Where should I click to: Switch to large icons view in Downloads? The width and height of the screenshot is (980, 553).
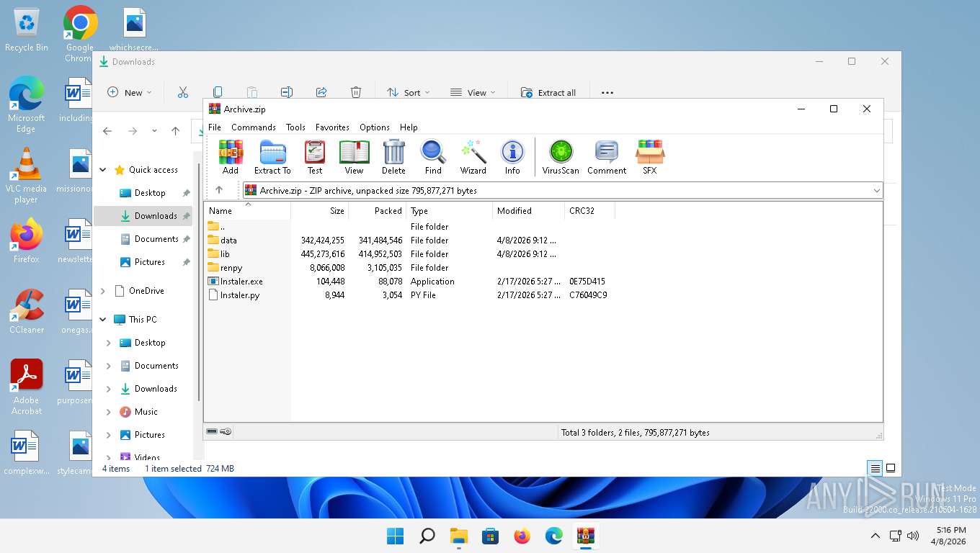891,468
